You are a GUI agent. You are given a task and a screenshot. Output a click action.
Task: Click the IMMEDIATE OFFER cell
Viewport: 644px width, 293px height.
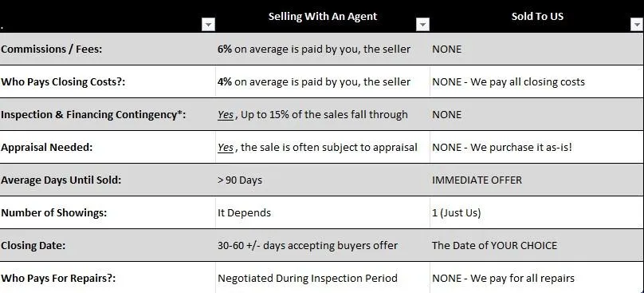click(537, 180)
